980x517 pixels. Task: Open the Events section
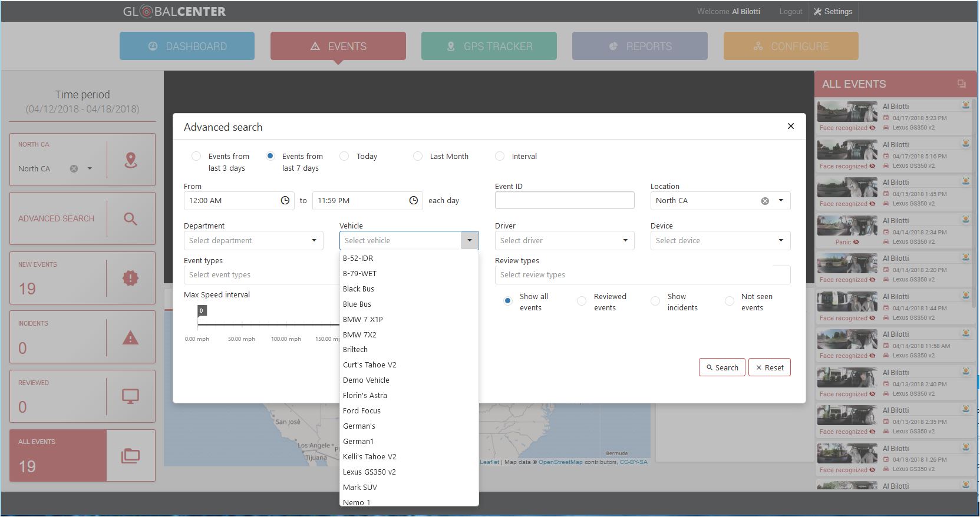338,46
